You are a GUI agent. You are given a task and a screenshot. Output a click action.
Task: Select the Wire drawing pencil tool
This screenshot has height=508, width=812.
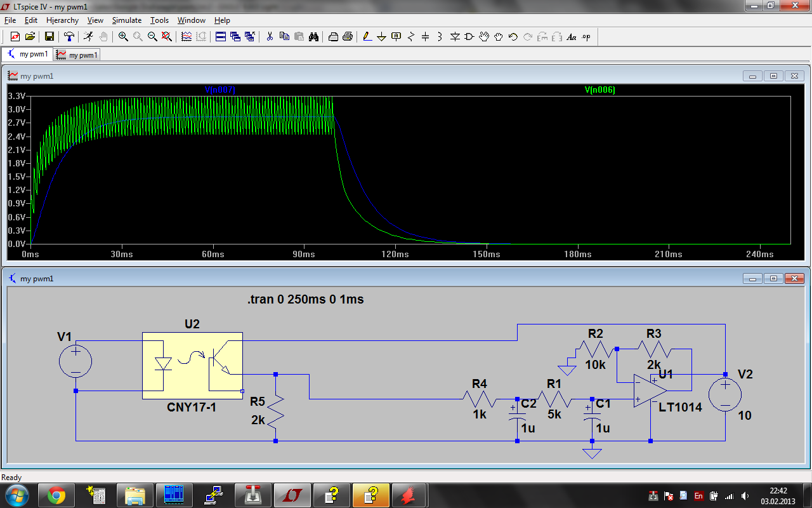(367, 37)
